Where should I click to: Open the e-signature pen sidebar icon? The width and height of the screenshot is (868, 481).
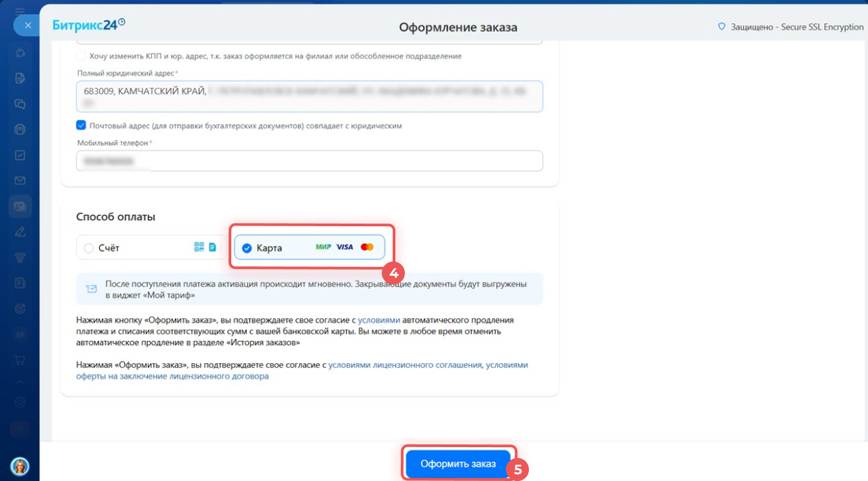pyautogui.click(x=20, y=232)
